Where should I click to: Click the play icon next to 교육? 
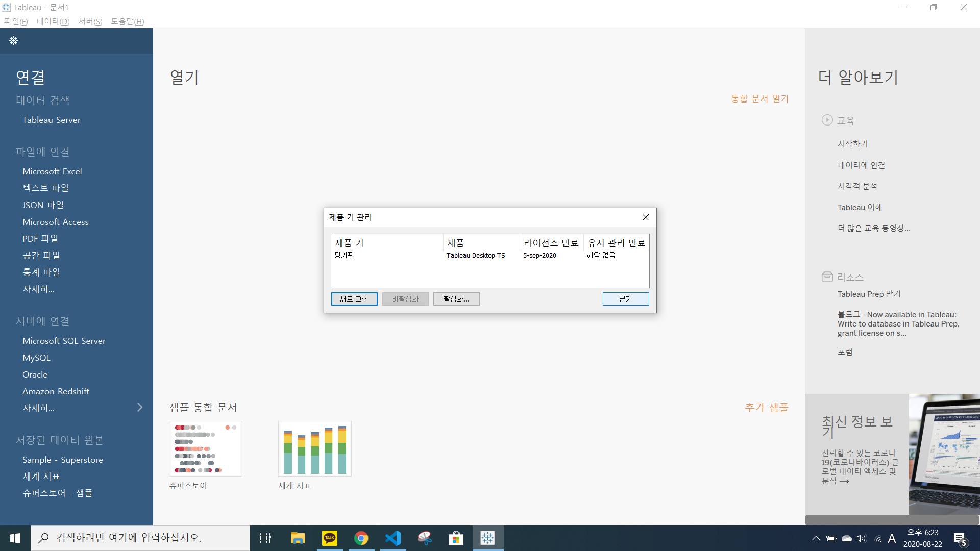click(827, 120)
